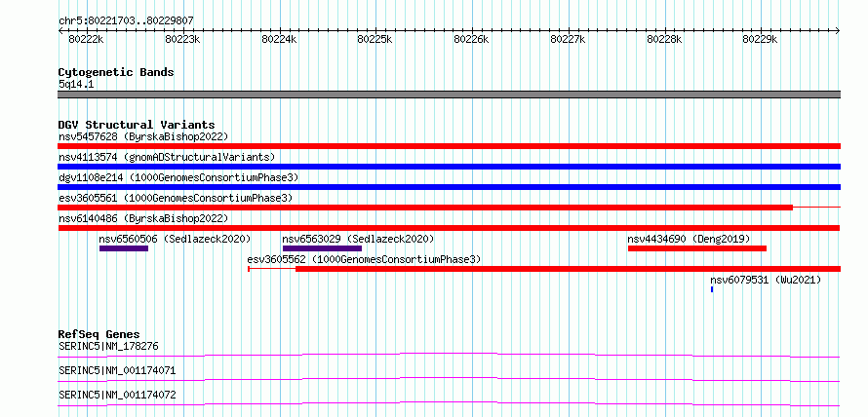868x417 pixels.
Task: Click the red bar for nsv4434690
Action: click(697, 248)
